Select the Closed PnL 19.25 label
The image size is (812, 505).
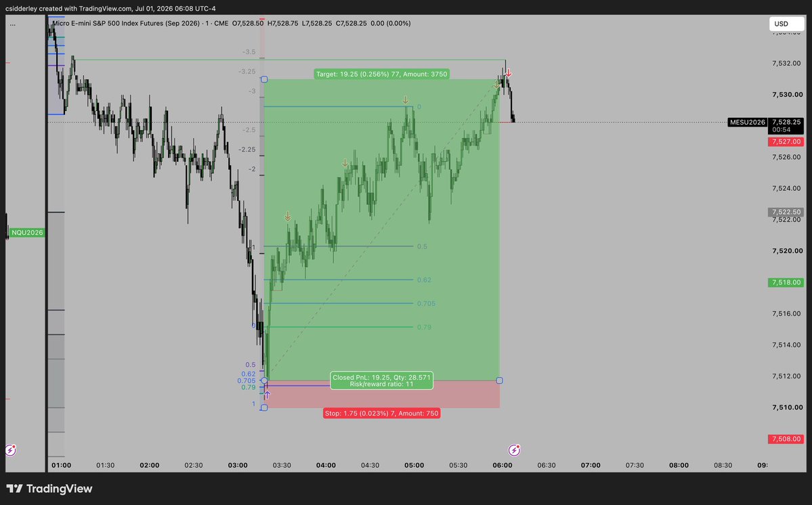[x=381, y=380]
